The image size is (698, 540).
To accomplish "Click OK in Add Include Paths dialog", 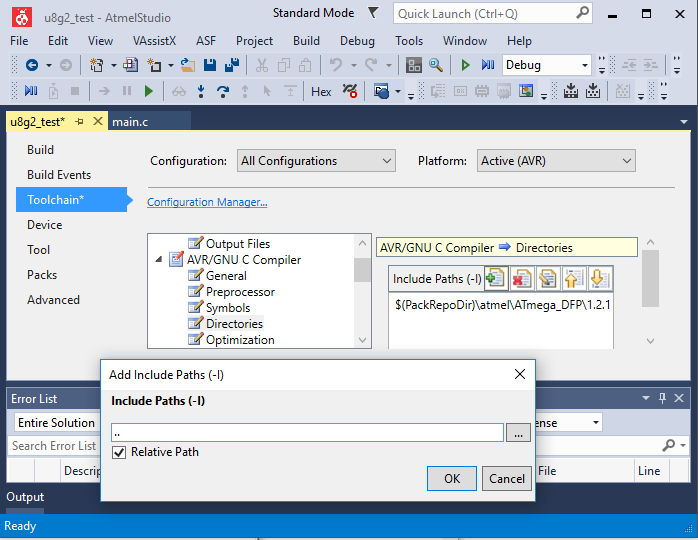I will coord(452,479).
